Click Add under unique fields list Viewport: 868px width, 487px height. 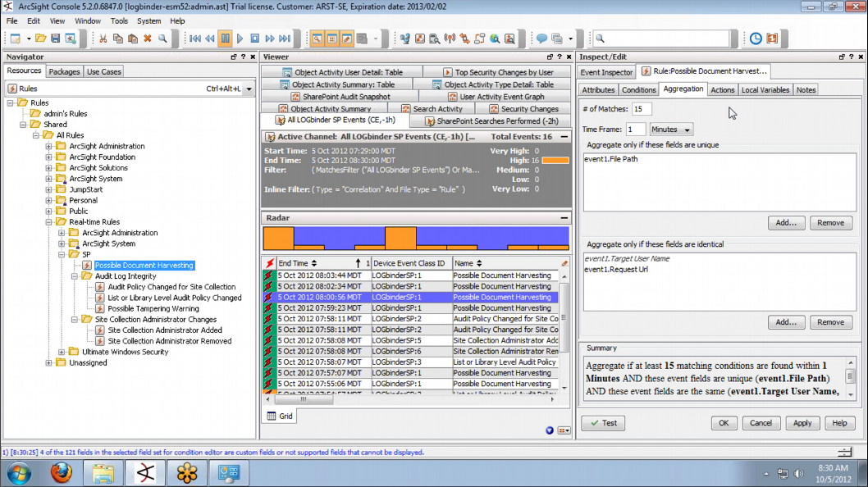tap(786, 222)
